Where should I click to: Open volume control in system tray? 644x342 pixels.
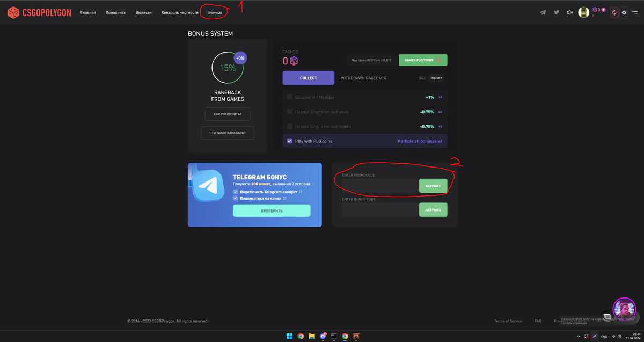[620, 336]
